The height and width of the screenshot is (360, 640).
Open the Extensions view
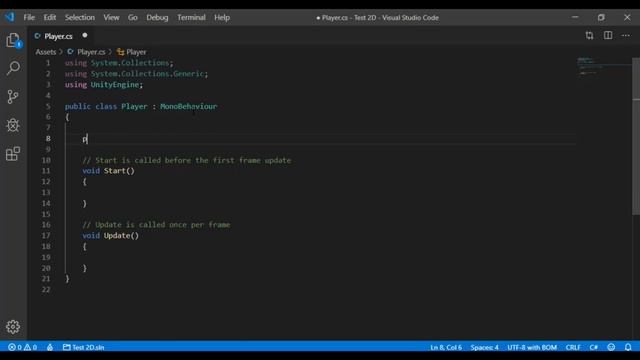coord(13,154)
